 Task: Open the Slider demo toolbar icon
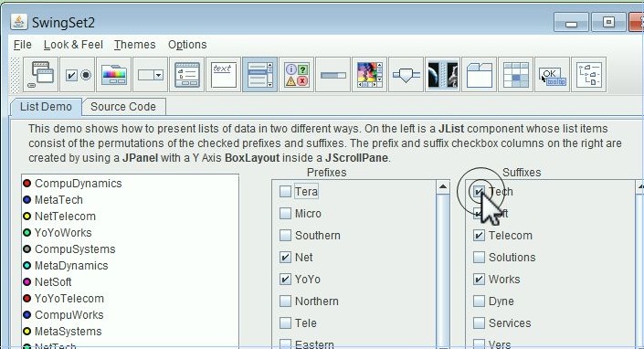pyautogui.click(x=406, y=75)
